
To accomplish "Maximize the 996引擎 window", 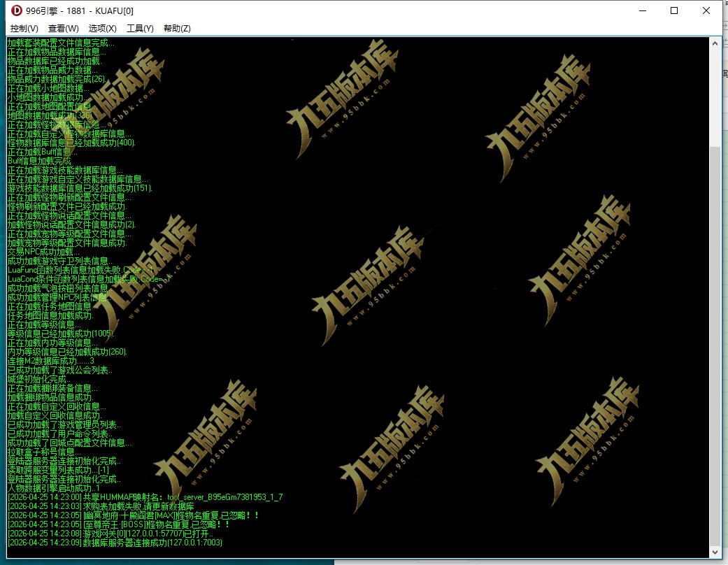I will [674, 10].
